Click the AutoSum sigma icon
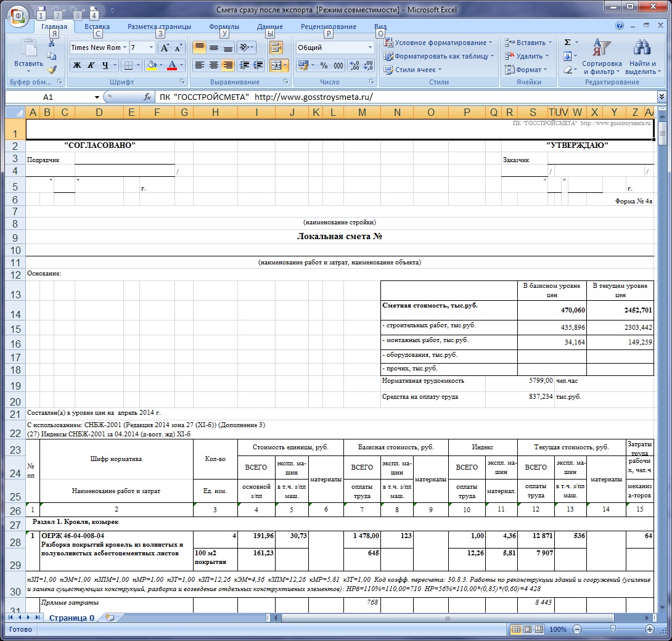This screenshot has width=672, height=641. pos(567,43)
